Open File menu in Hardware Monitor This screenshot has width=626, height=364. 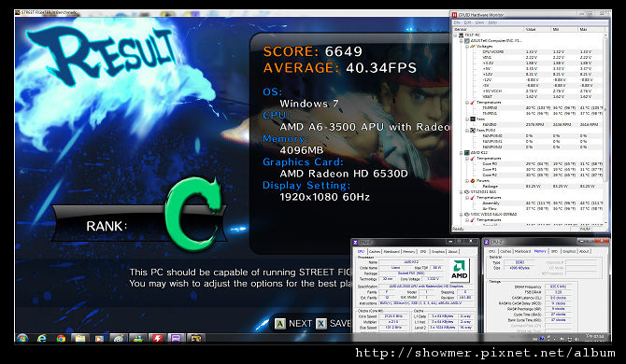[x=457, y=22]
